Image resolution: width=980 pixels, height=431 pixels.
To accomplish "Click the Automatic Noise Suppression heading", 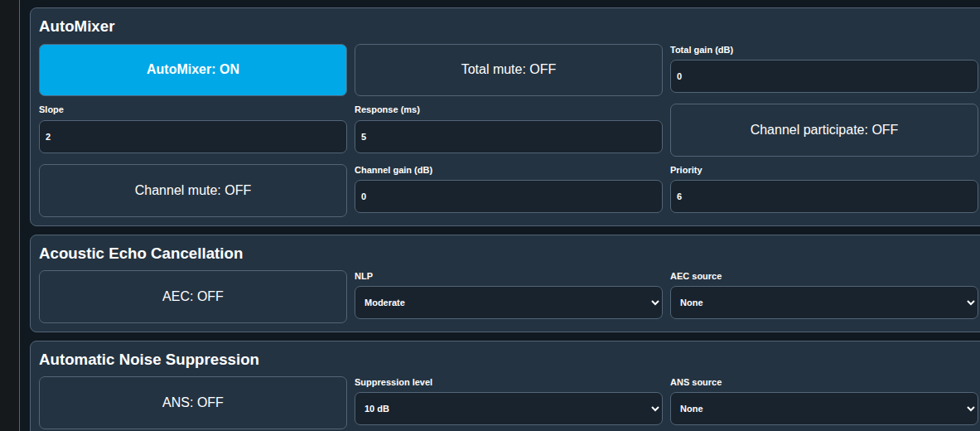I will click(149, 360).
